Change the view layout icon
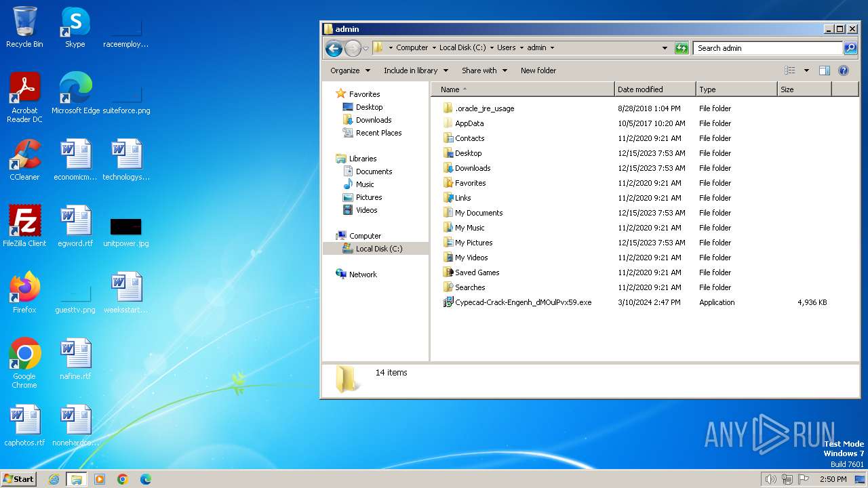This screenshot has width=868, height=488. tap(790, 70)
